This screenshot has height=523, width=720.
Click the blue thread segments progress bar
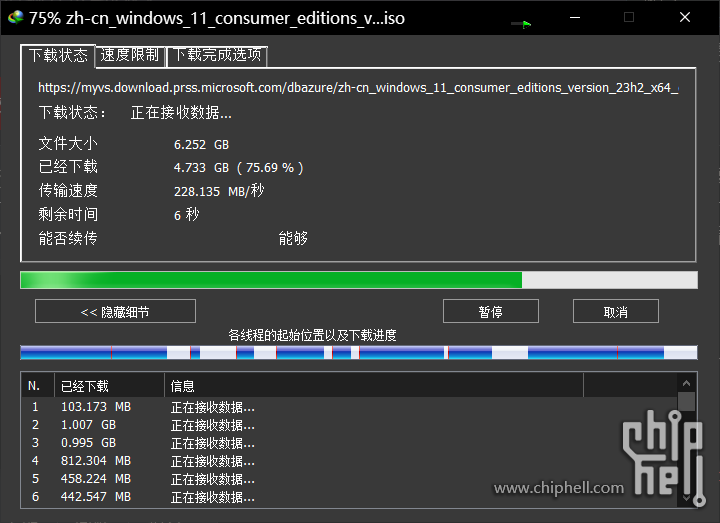[x=359, y=353]
